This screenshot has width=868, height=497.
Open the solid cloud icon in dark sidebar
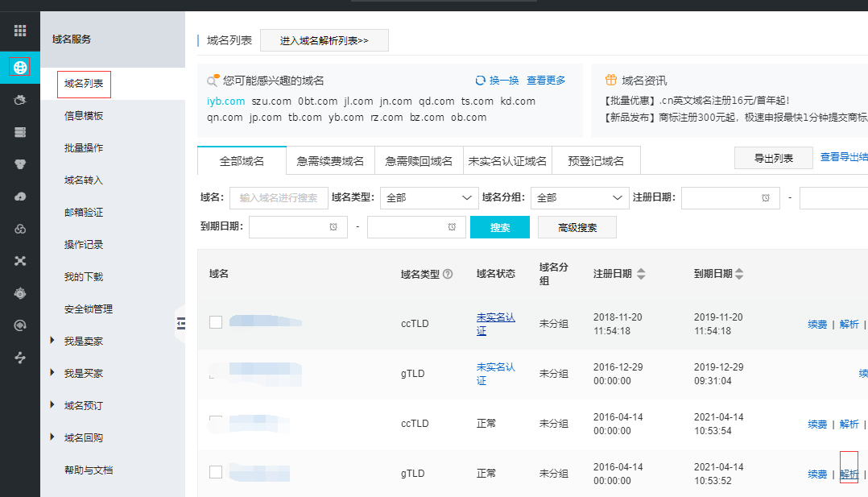pyautogui.click(x=20, y=197)
